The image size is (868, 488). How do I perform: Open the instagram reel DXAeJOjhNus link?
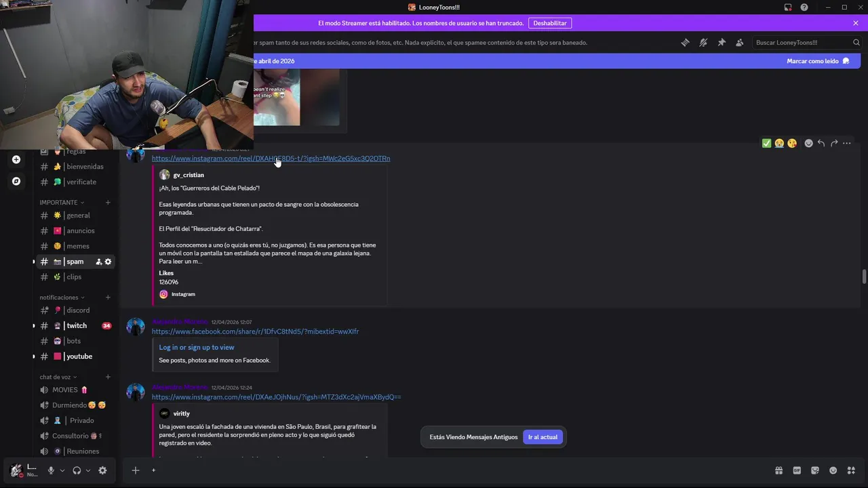click(x=276, y=397)
